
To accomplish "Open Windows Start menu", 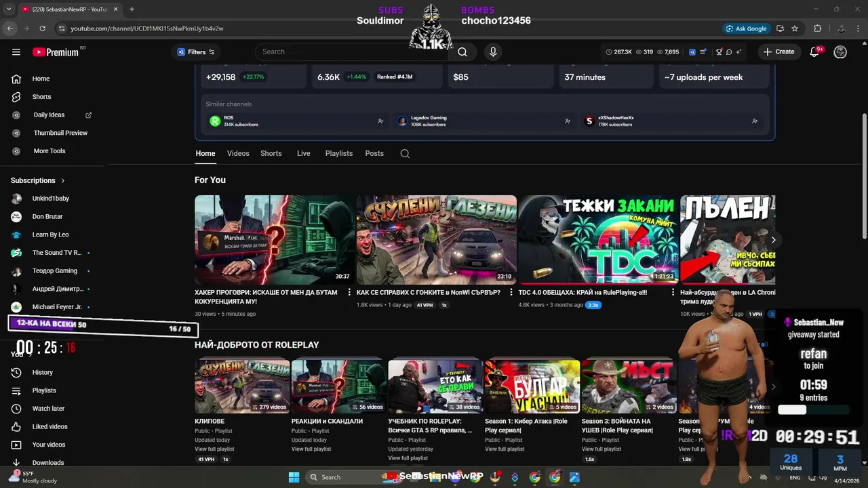I will pos(294,477).
